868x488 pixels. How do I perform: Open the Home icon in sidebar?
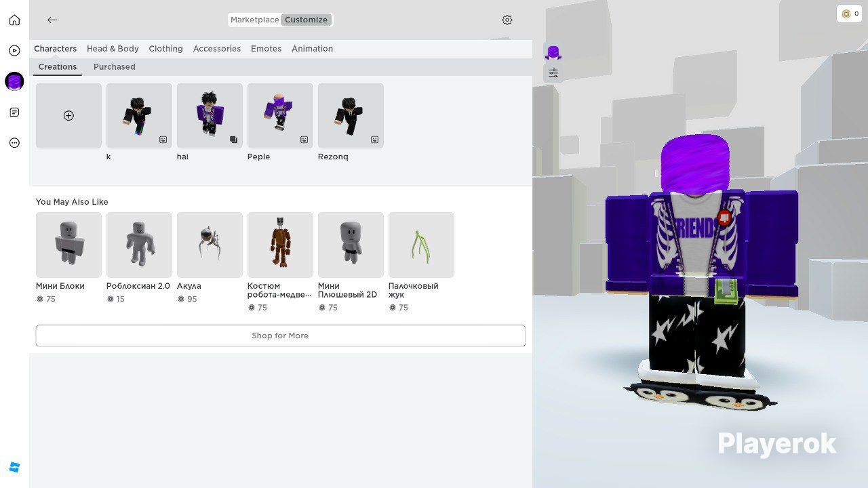coord(14,20)
